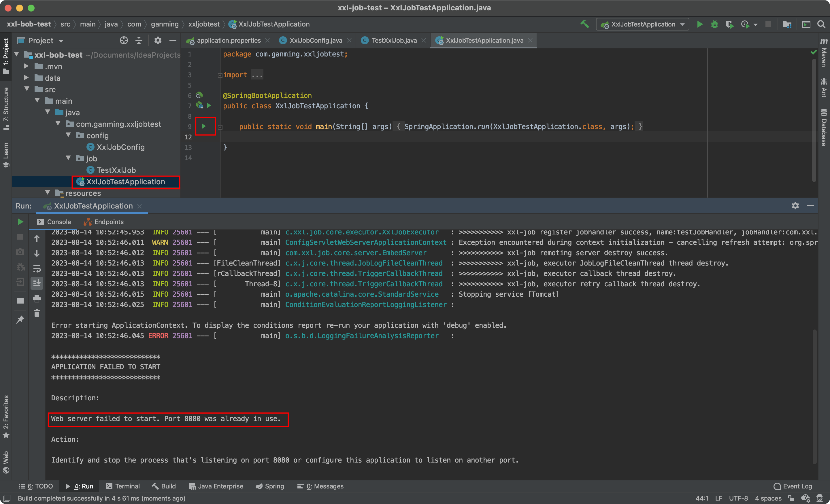830x504 pixels.
Task: Open the Event Log
Action: click(793, 486)
